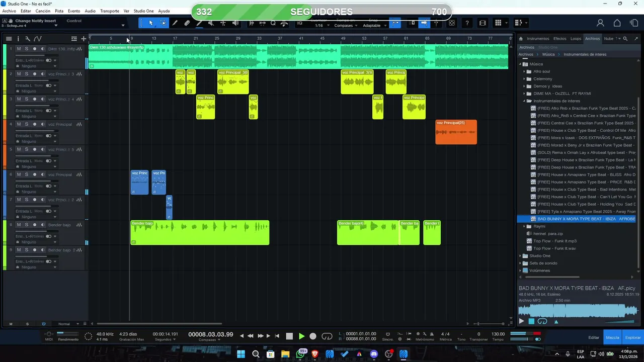644x362 pixels.
Task: Open the Canción menu
Action: [43, 11]
